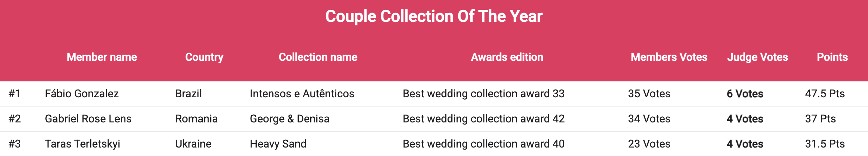Open the George & Denisa collection
This screenshot has width=868, height=156.
click(290, 119)
